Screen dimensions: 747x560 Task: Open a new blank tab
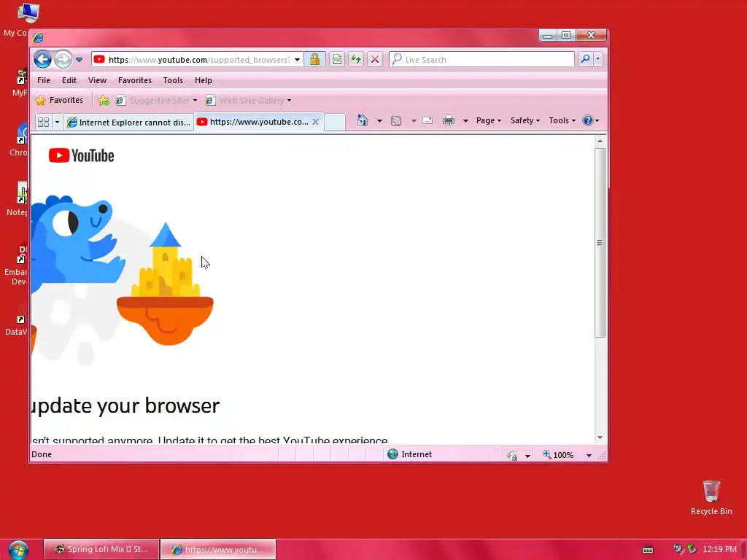(x=334, y=122)
